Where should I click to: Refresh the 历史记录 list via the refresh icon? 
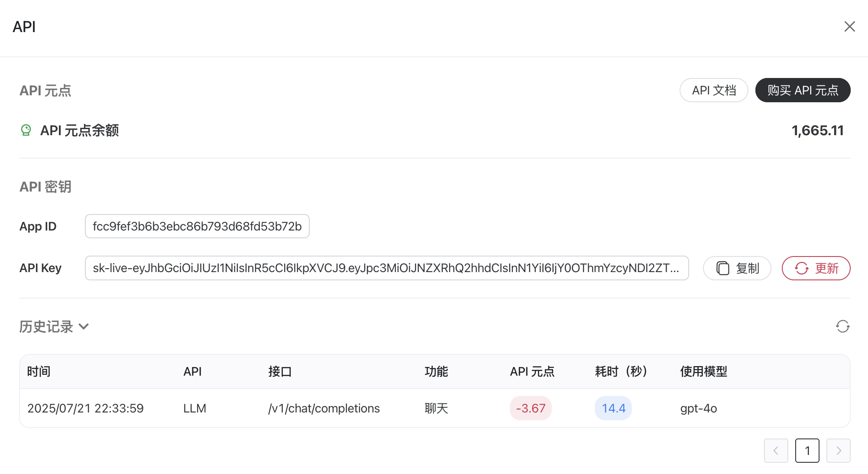click(x=842, y=326)
